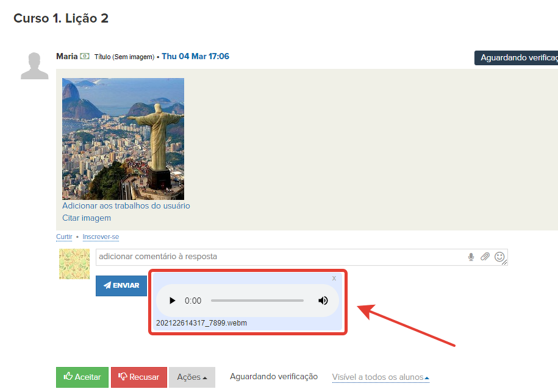Open the emoji smiley picker
Screen dimensions: 558x392
[x=499, y=257]
